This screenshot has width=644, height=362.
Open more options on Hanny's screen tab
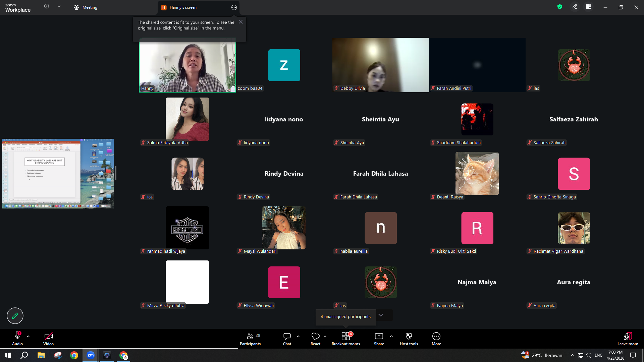234,7
